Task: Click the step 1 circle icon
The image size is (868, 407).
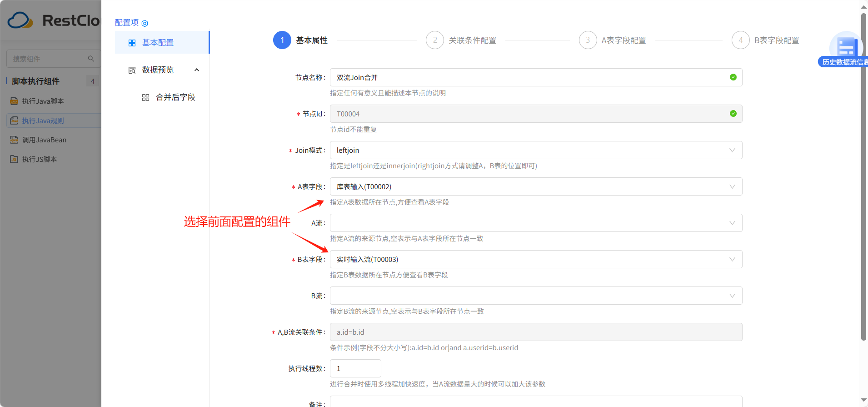Action: [282, 40]
